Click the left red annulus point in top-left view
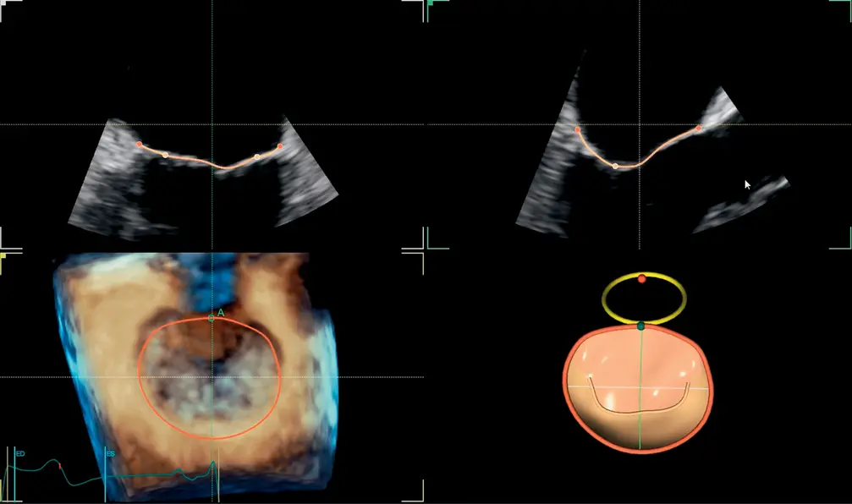The height and width of the screenshot is (504, 852). pos(140,145)
